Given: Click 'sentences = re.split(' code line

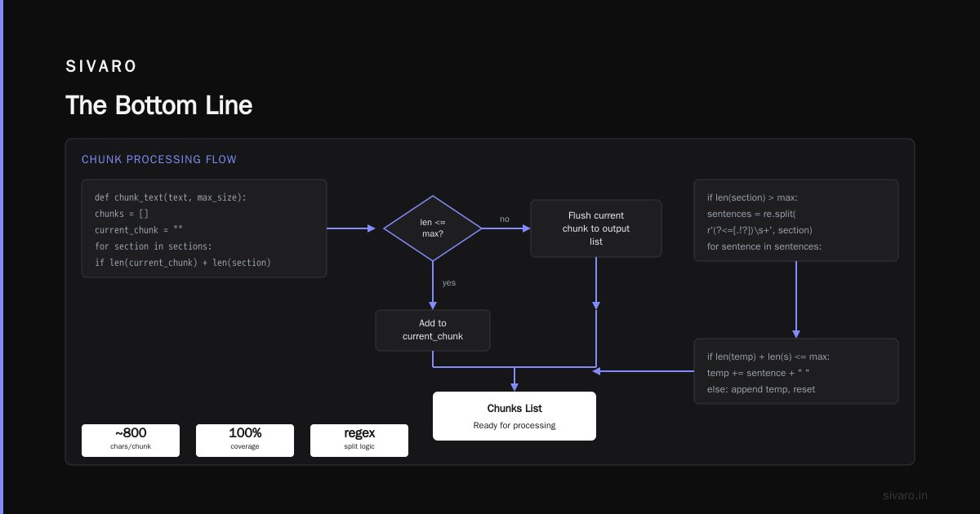Looking at the screenshot, I should point(751,214).
